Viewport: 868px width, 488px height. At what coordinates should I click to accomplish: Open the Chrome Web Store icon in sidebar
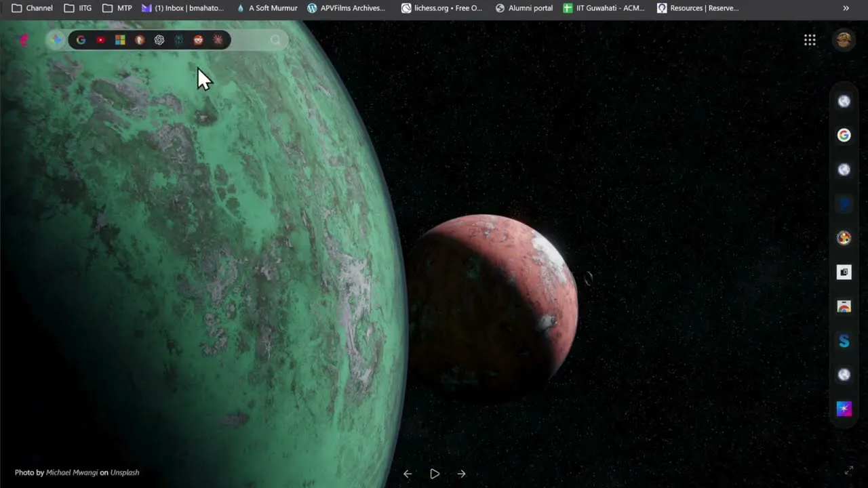pyautogui.click(x=844, y=306)
